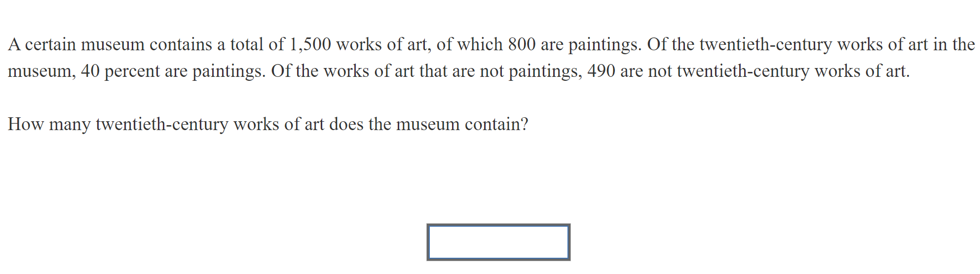Click the word "percent" in the passage
The width and height of the screenshot is (980, 274).
[x=132, y=71]
